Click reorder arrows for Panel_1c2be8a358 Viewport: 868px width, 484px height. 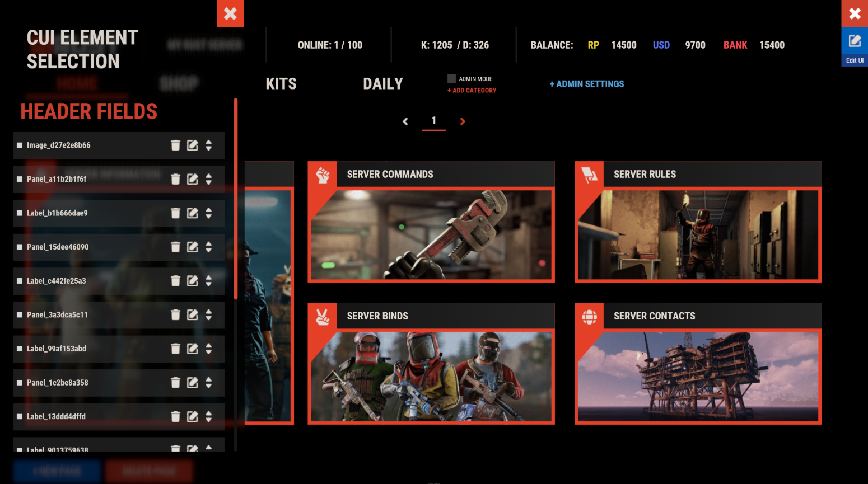click(x=209, y=383)
